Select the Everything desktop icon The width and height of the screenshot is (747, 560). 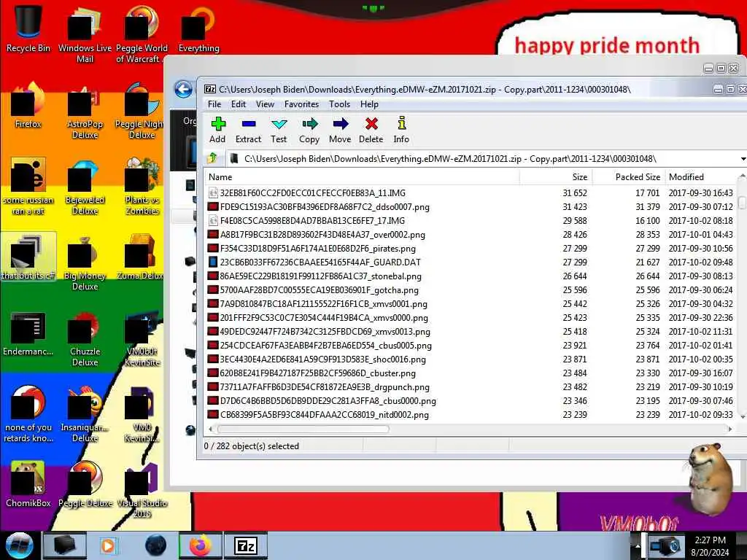[x=198, y=28]
